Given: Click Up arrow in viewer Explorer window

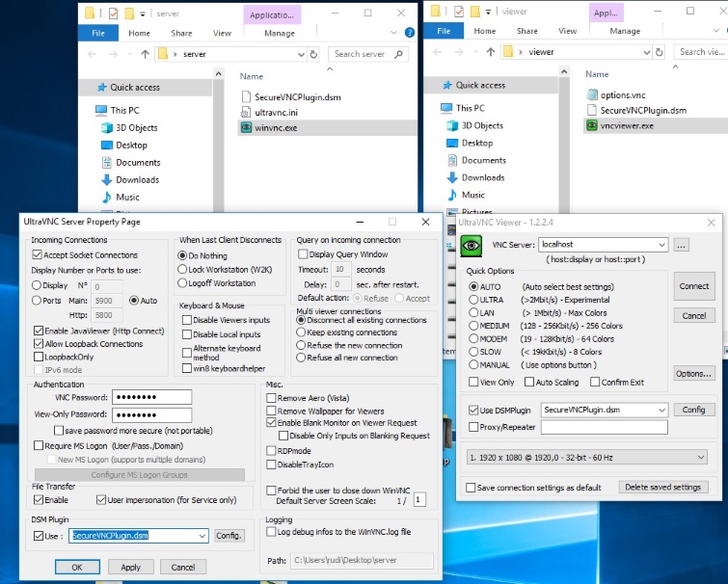Looking at the screenshot, I should [491, 52].
